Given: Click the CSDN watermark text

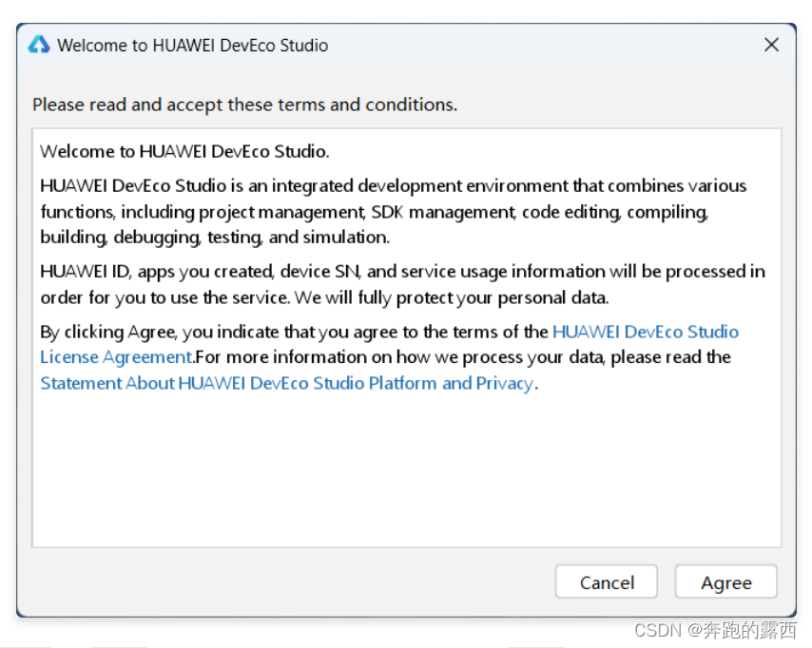Looking at the screenshot, I should (x=715, y=630).
